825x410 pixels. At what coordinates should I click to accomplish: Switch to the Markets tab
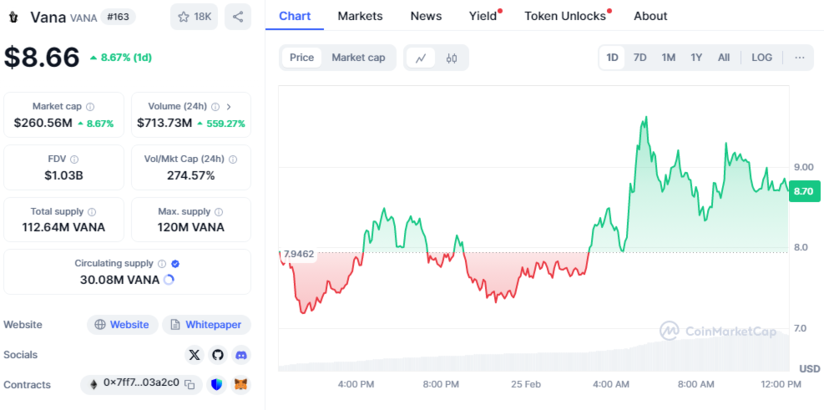[360, 16]
